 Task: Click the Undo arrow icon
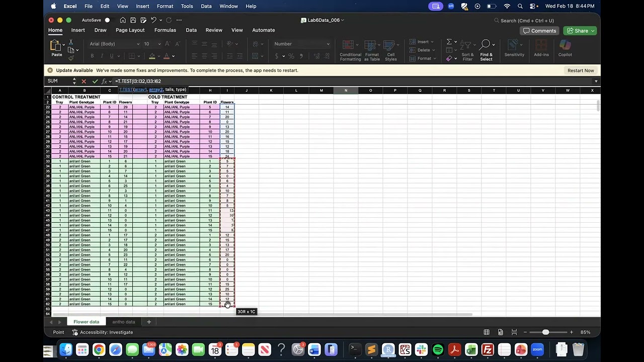coord(153,20)
